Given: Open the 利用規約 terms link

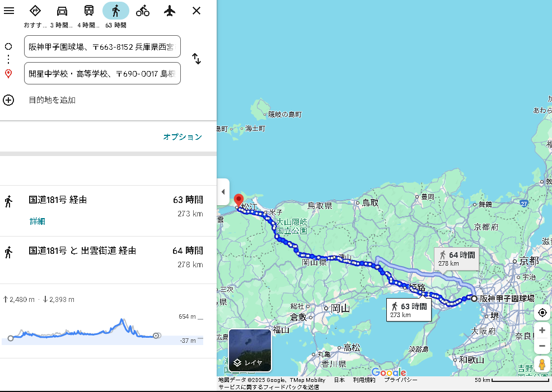Looking at the screenshot, I should 364,380.
